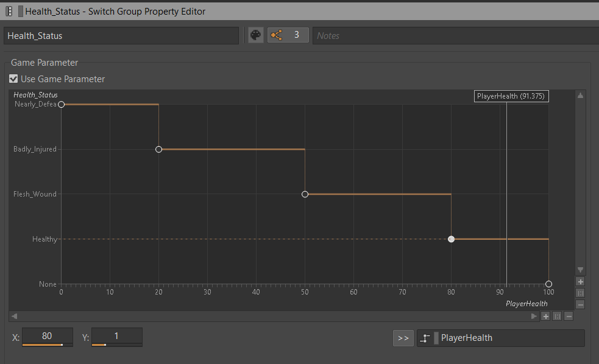599x364 pixels.
Task: Click vertical scrollbar up arrow
Action: point(580,96)
